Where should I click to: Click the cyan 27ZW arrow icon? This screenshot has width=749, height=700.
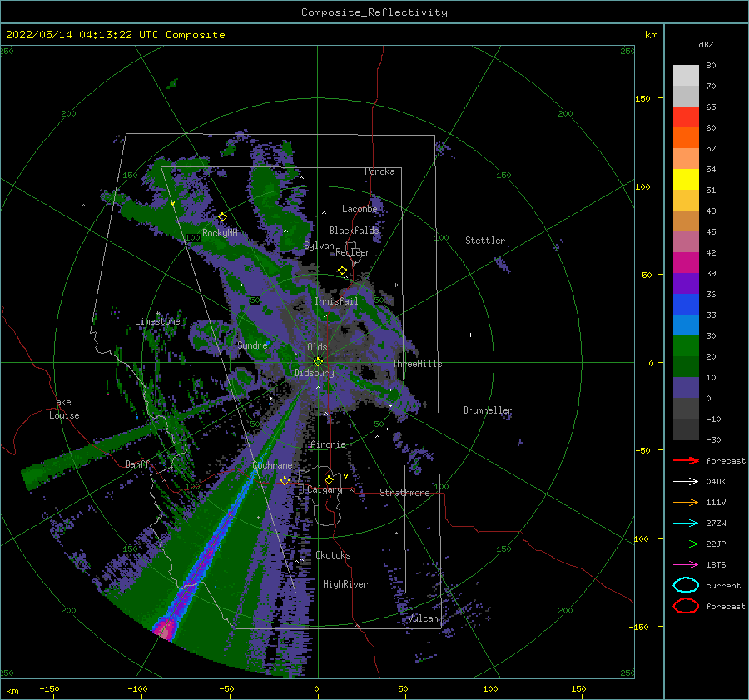coord(686,524)
